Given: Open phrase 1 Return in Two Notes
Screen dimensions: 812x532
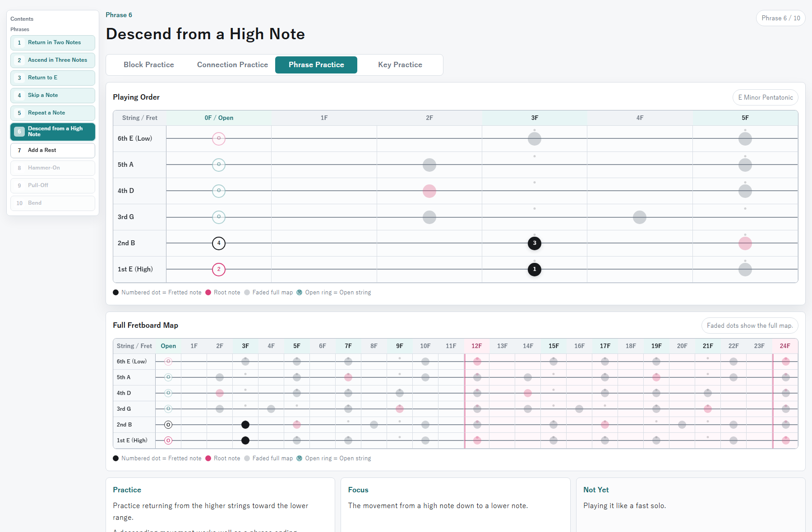Looking at the screenshot, I should [53, 43].
